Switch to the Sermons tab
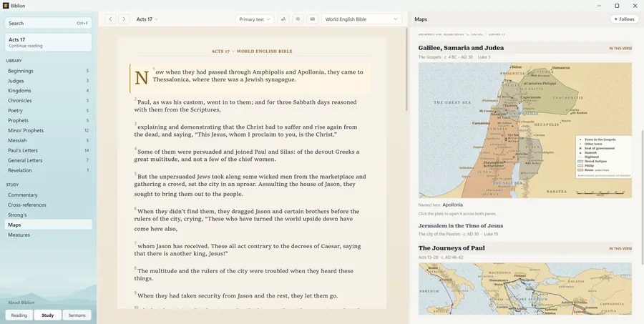Screen dimensions: 644x324 (77, 315)
